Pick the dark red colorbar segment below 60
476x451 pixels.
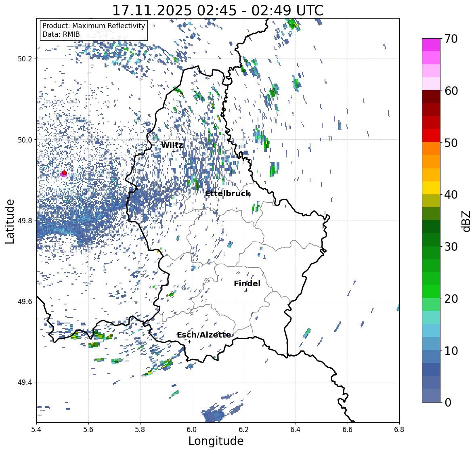click(x=431, y=97)
